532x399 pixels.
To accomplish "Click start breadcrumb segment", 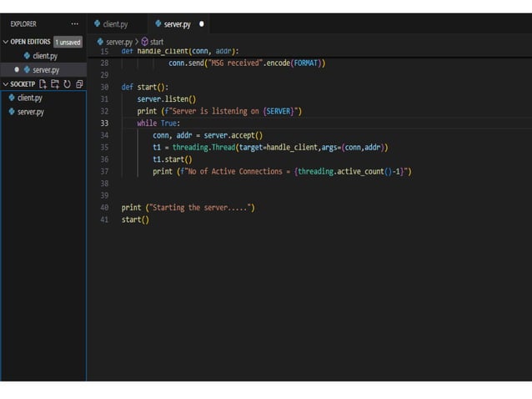I will (157, 42).
